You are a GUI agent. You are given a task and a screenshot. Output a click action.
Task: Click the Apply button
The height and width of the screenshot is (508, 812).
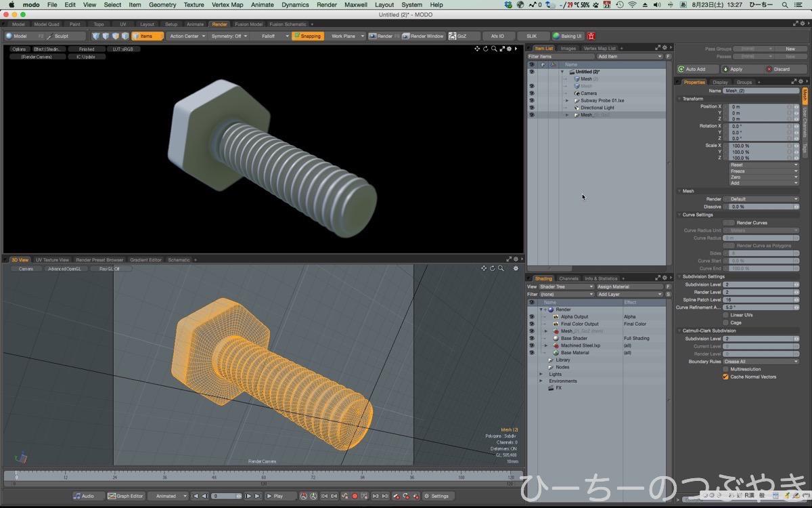pos(736,69)
